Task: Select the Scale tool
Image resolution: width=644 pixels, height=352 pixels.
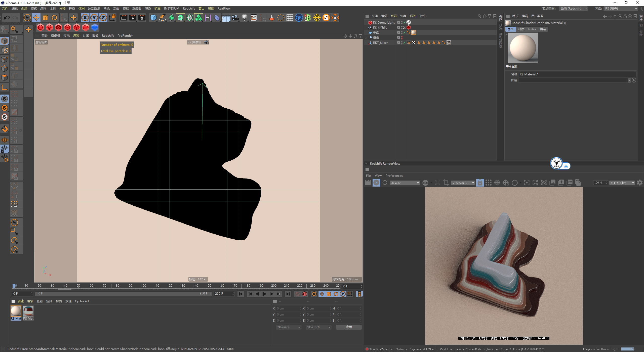Action: [45, 18]
